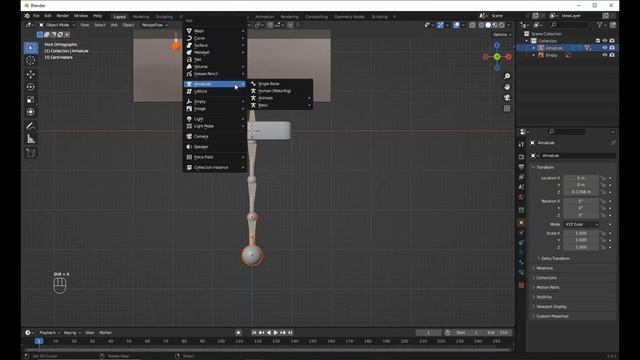Open the World properties tab
Image resolution: width=640 pixels, height=360 pixels.
pos(521,197)
